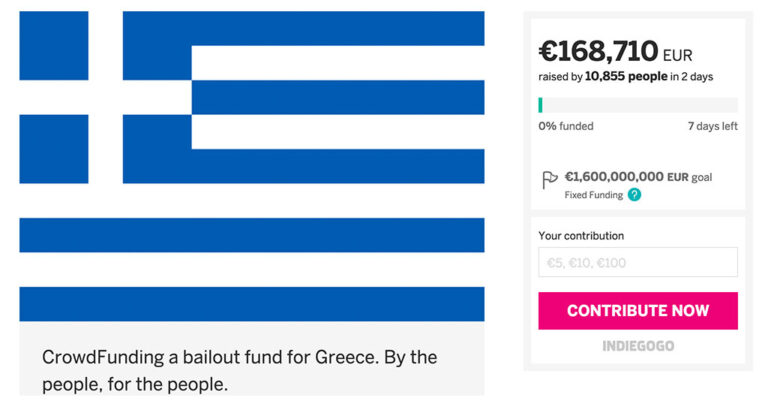Click the Fixed Funding label
Image resolution: width=768 pixels, height=404 pixels.
[594, 195]
